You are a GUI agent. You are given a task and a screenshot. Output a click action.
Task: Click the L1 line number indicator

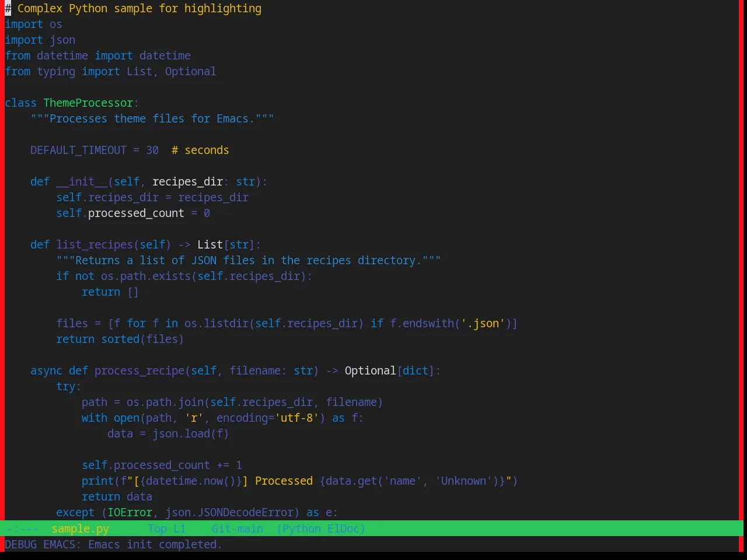(180, 528)
